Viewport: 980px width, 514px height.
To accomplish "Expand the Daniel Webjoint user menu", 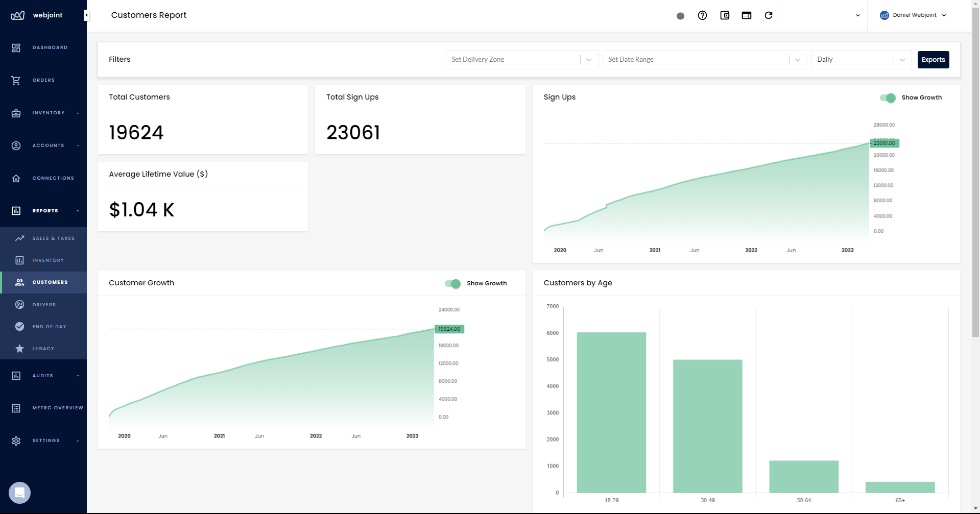I will click(913, 15).
